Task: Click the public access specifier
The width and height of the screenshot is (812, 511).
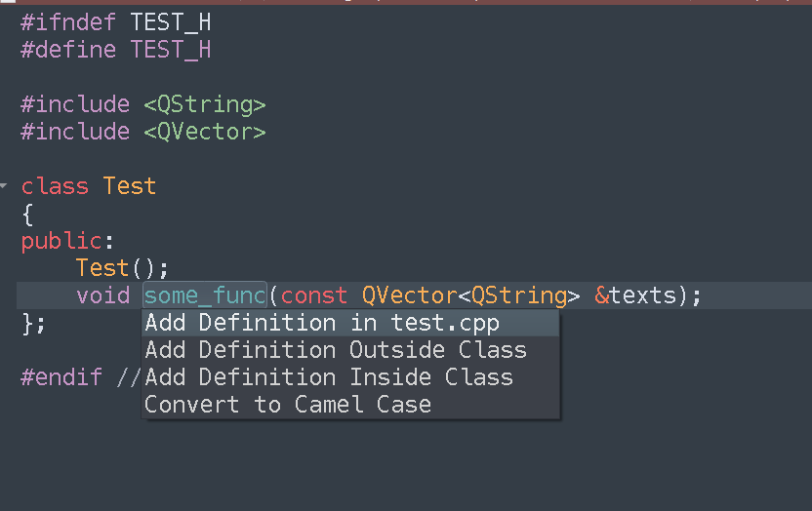Action: coord(61,241)
